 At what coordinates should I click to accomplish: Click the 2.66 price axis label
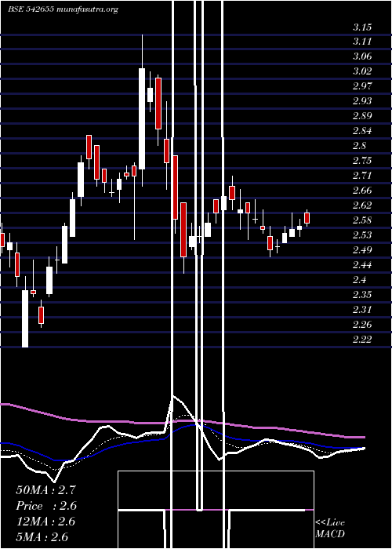click(x=362, y=191)
